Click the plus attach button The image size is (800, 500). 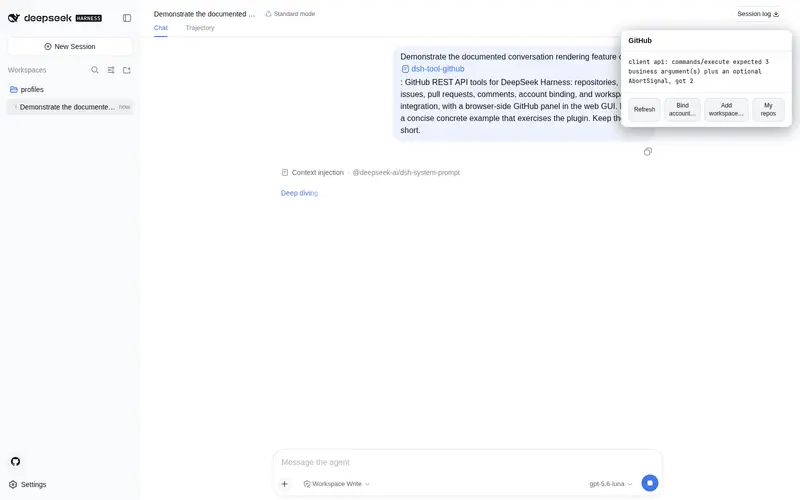pyautogui.click(x=285, y=484)
